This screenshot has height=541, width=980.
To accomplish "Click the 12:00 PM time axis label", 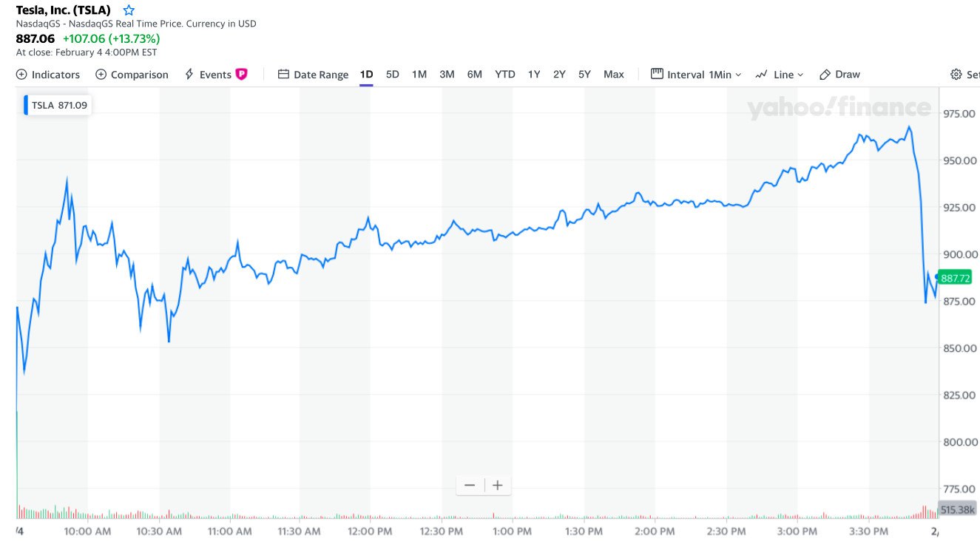I will (370, 531).
